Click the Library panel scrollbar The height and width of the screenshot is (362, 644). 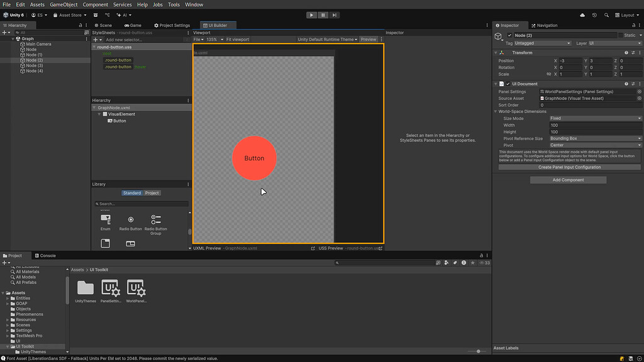tap(189, 230)
